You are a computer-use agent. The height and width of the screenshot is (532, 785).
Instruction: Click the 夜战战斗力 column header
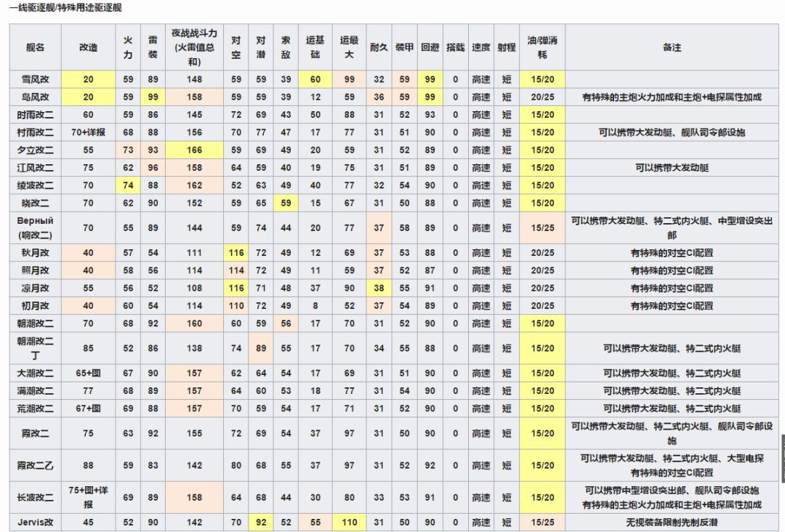194,47
